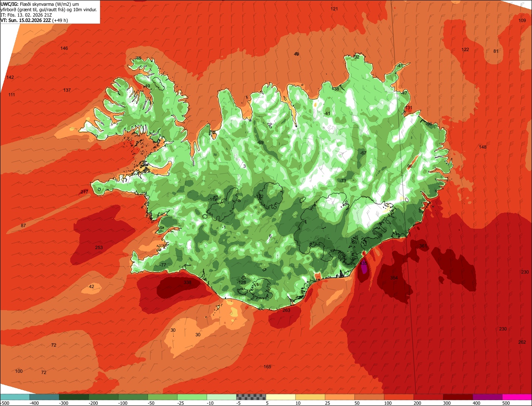Click the value 137 west of the Westfjords

(67, 90)
